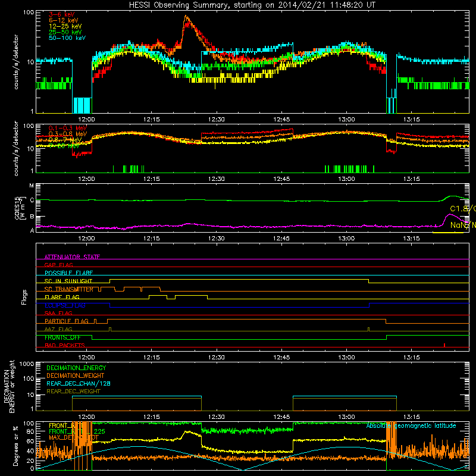Click the 'Flags' vertical axis label
476x476 pixels.
pos(24,297)
